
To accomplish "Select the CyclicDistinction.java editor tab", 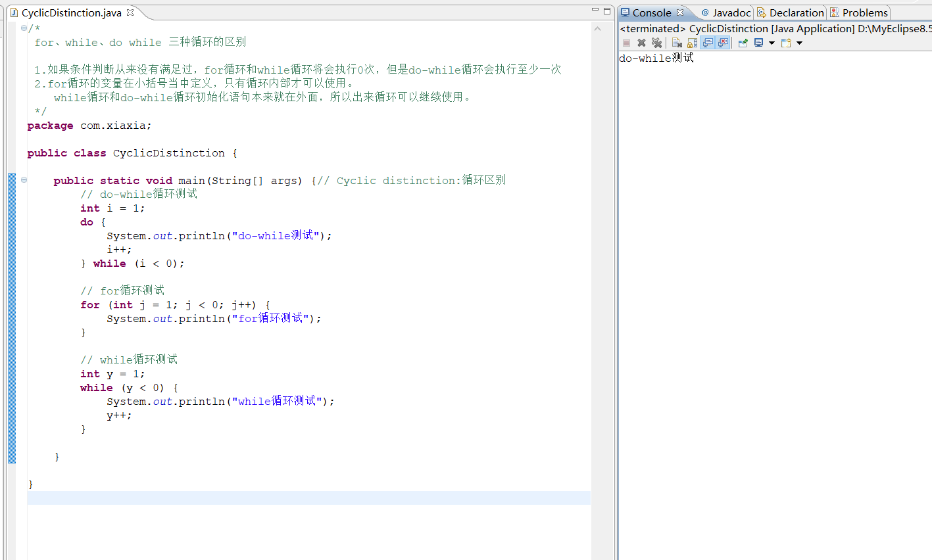I will [x=71, y=12].
